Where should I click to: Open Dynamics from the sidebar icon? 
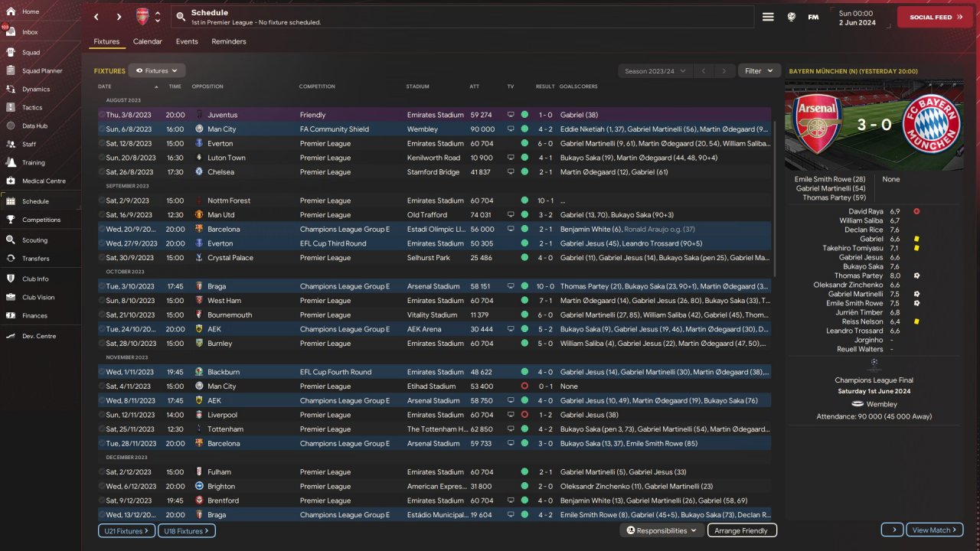point(11,90)
